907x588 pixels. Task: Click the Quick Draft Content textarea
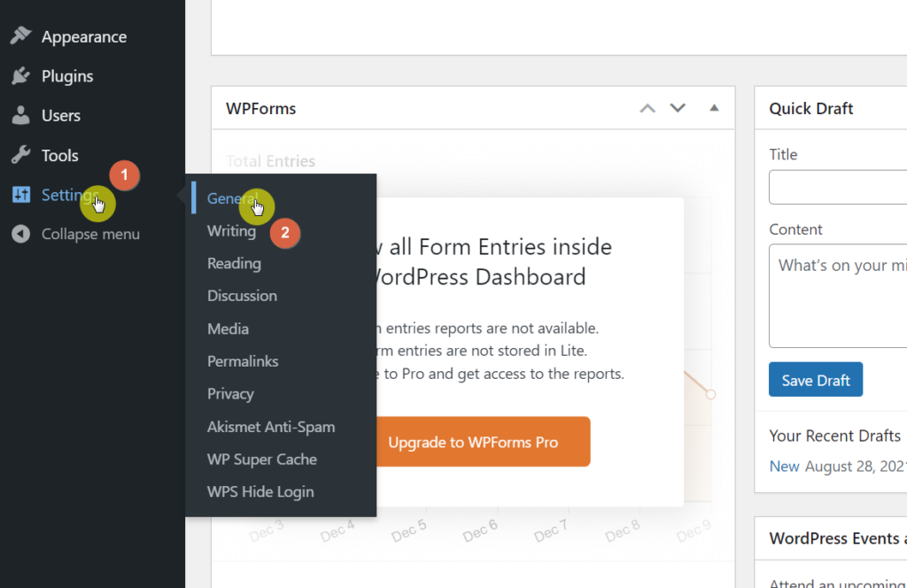838,296
